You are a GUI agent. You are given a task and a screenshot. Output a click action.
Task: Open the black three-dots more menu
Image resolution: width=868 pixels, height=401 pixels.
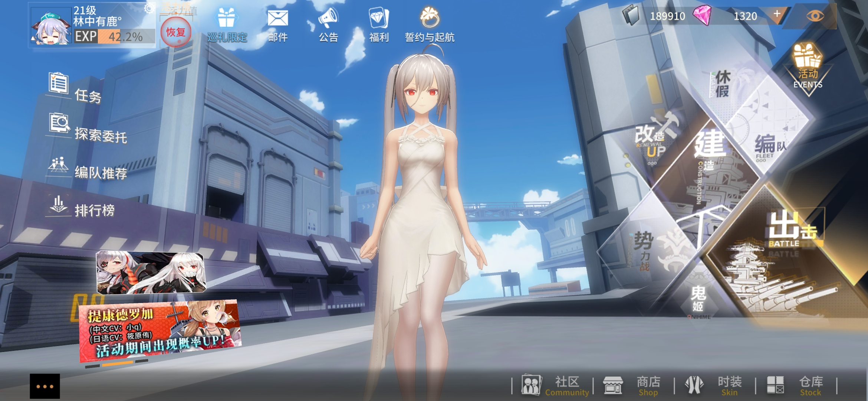click(x=45, y=386)
